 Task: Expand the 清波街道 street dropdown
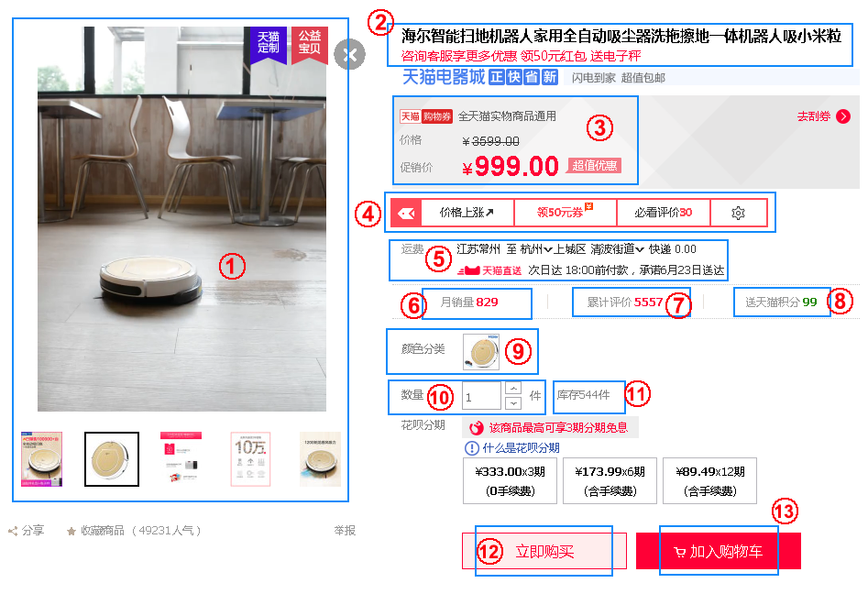[617, 249]
